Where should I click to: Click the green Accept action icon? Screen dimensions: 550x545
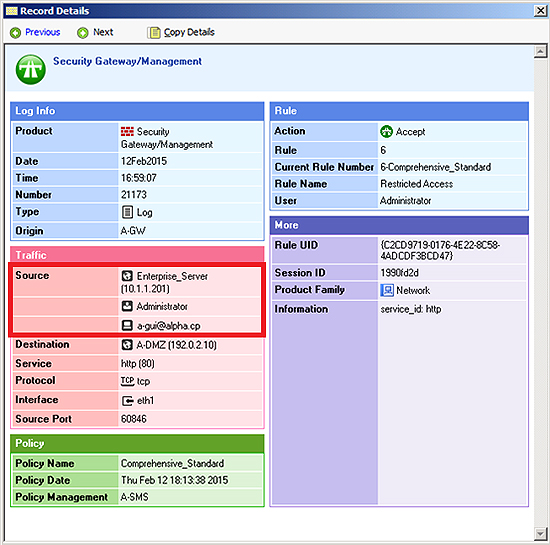[386, 132]
